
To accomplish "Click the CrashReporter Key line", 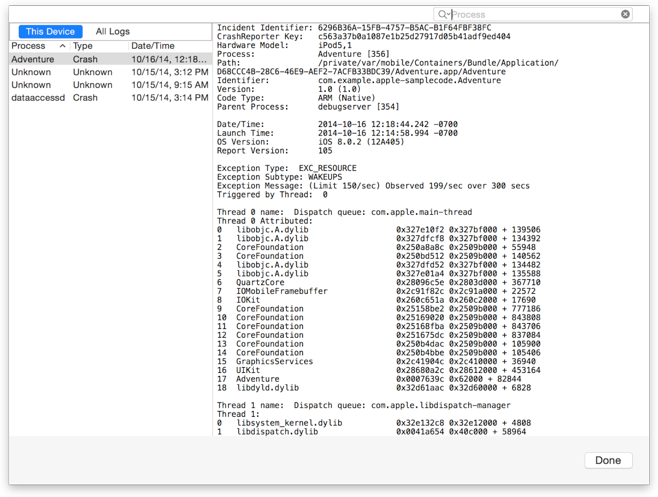I will click(364, 37).
